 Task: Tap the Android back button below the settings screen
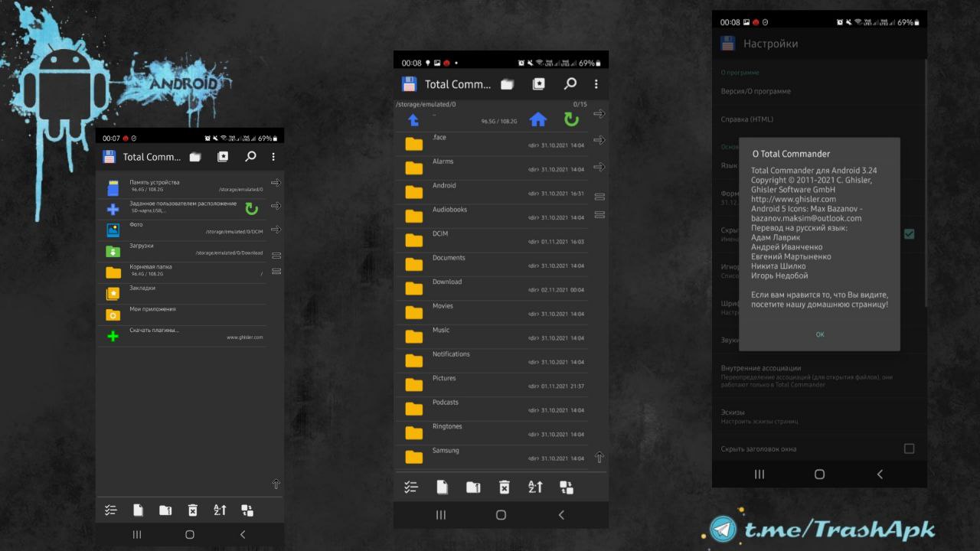[x=880, y=474]
